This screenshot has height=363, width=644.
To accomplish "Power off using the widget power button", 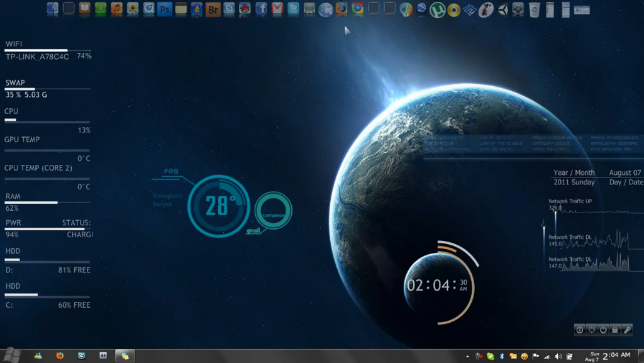I will [604, 330].
